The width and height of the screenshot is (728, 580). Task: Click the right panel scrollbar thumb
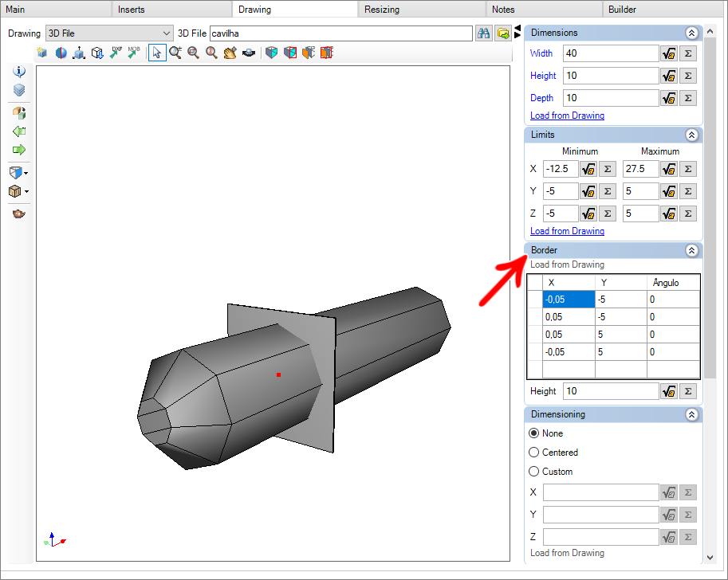710,209
